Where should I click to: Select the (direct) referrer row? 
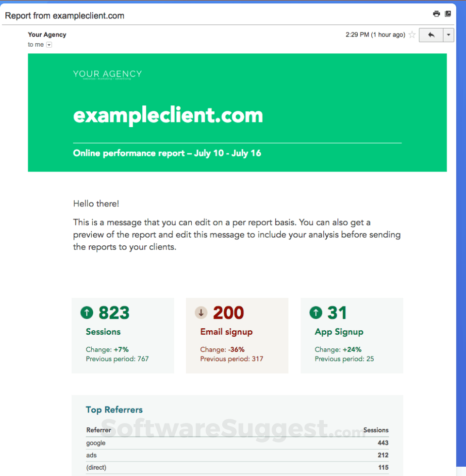click(x=237, y=467)
